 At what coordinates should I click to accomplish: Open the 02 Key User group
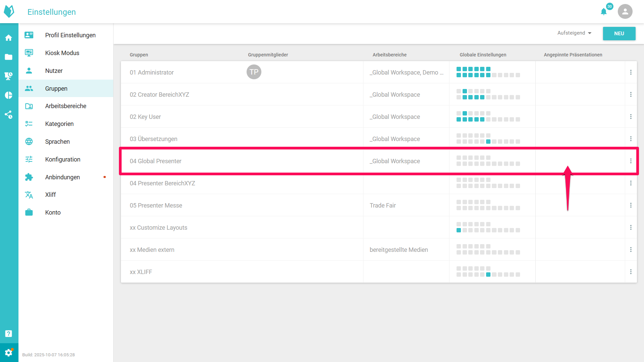[145, 117]
